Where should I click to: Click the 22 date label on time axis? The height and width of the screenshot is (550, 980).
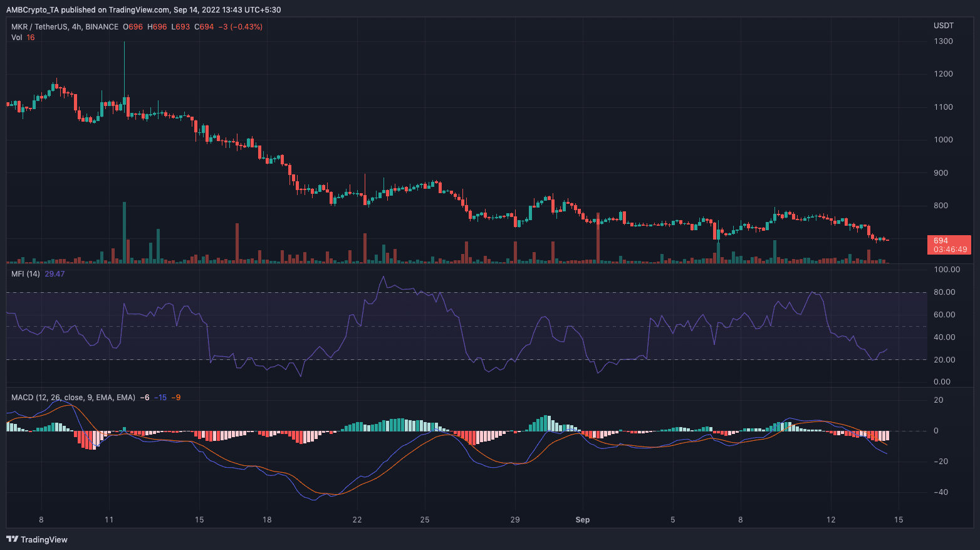(x=357, y=520)
